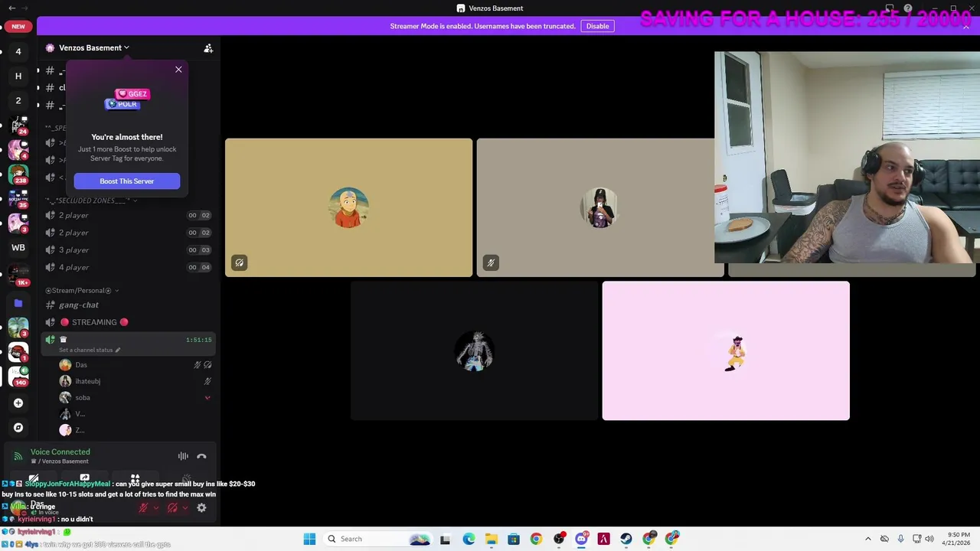The width and height of the screenshot is (980, 551).
Task: Open the server with 140 notification badge
Action: [18, 376]
